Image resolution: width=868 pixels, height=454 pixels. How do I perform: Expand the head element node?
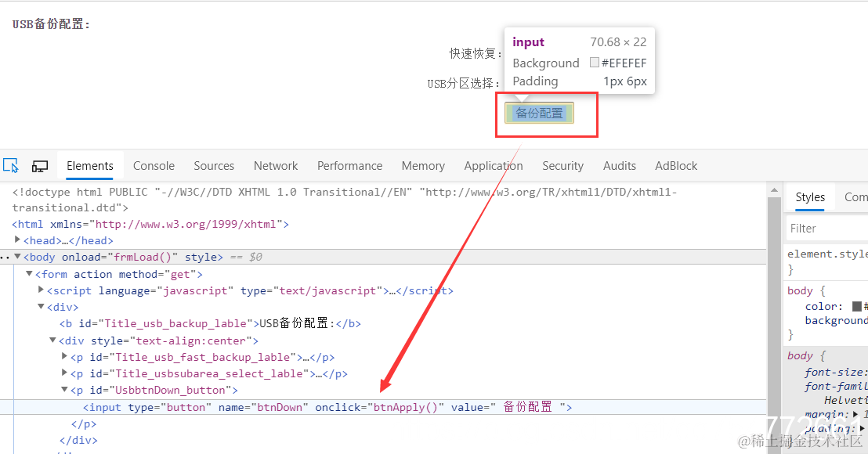18,240
